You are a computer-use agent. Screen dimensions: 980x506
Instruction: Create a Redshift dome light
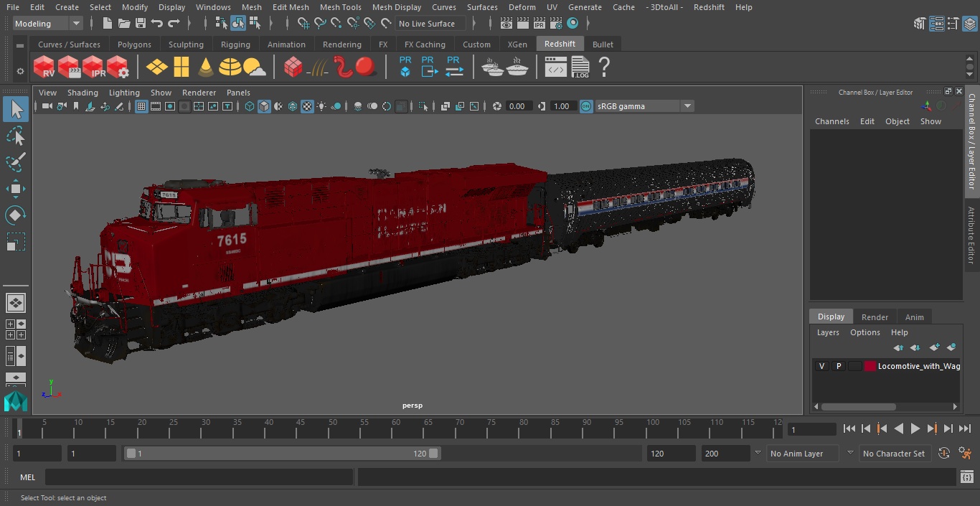tap(230, 67)
